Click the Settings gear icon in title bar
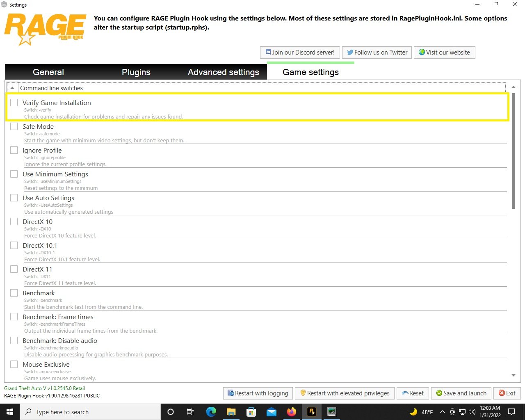Viewport: 525px width, 420px height. [5, 5]
